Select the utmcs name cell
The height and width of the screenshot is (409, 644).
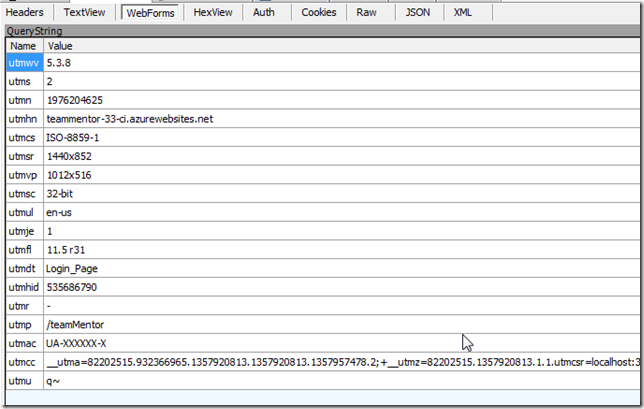click(x=25, y=138)
